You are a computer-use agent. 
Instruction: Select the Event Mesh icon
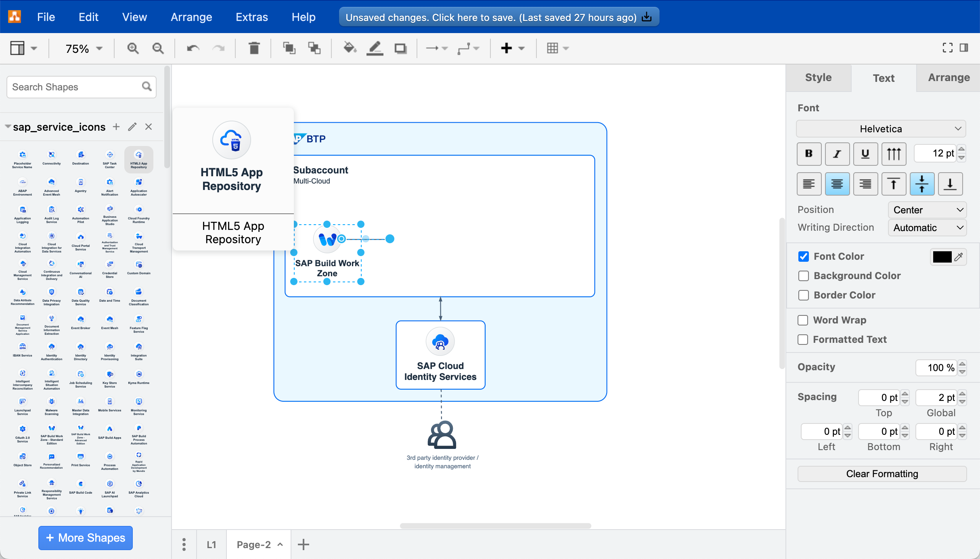(x=110, y=323)
